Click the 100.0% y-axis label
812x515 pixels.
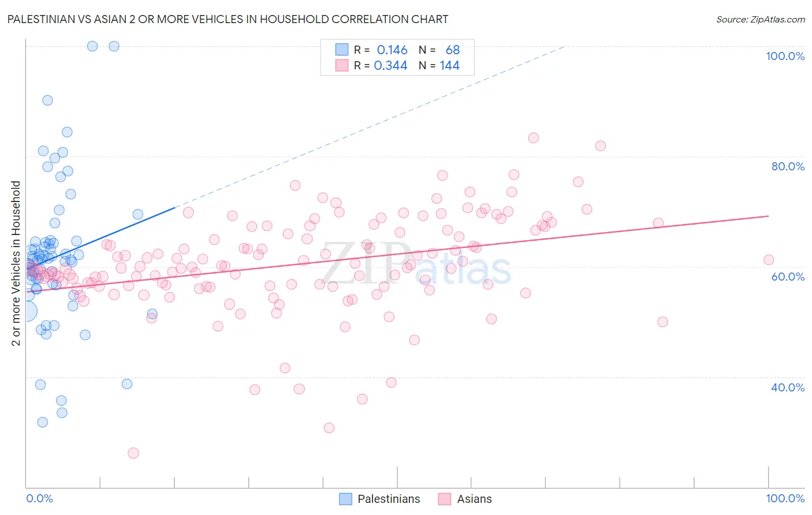click(x=785, y=56)
